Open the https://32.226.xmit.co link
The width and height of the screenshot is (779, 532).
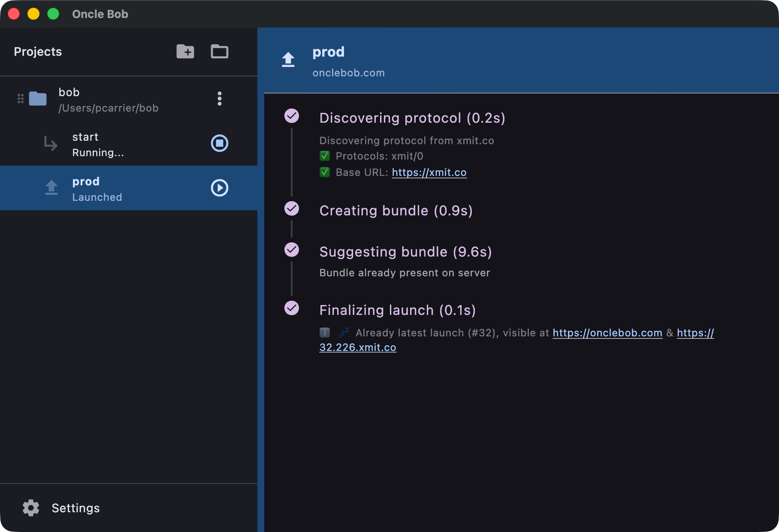358,348
